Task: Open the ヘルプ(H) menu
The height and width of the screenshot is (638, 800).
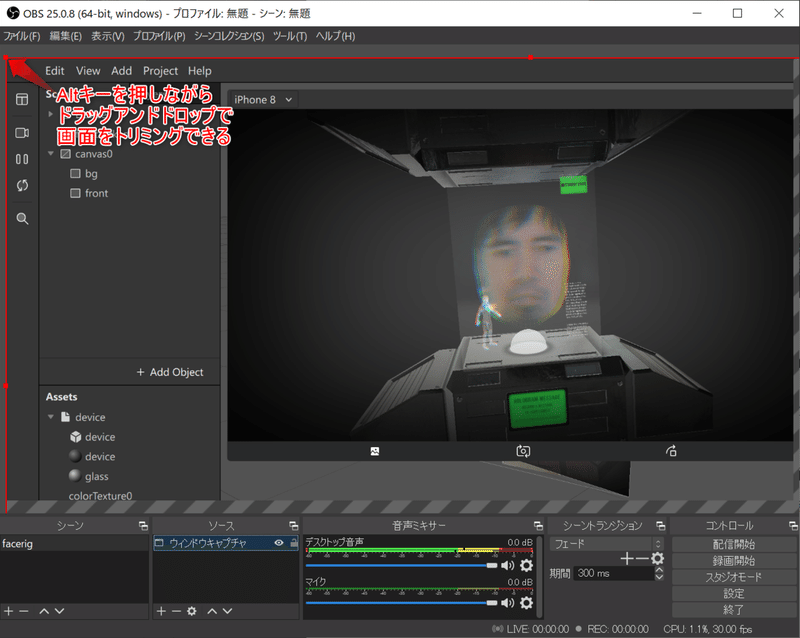Action: (x=335, y=36)
